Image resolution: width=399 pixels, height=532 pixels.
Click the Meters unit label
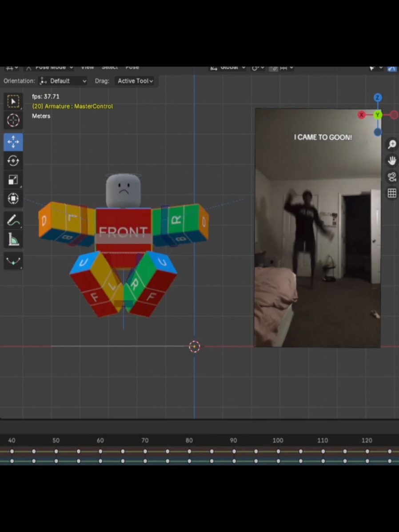(x=41, y=116)
